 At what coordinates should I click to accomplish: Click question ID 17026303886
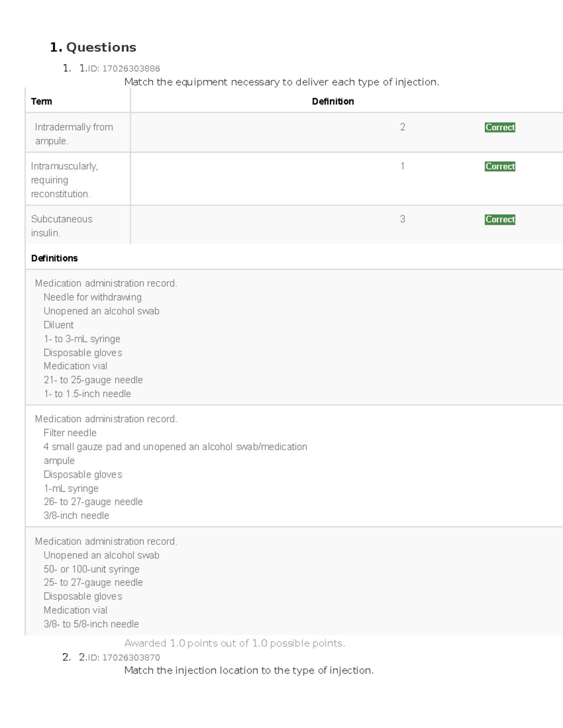tap(124, 68)
